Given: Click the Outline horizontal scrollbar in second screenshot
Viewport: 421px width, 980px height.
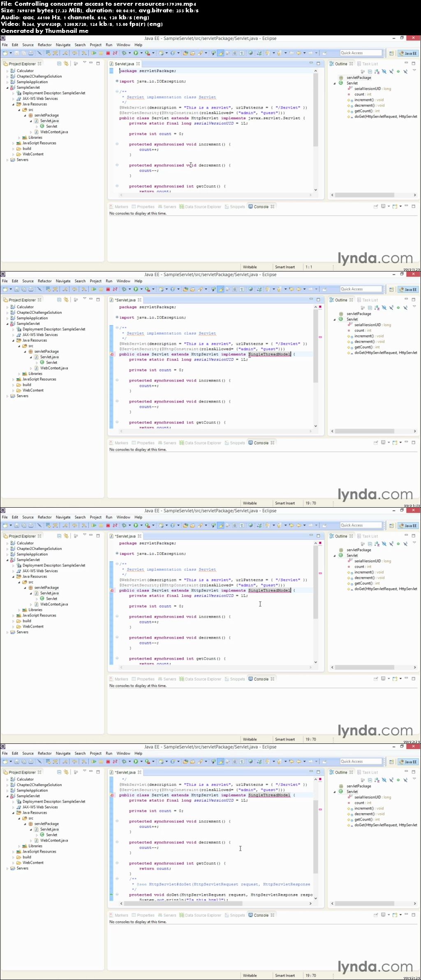Looking at the screenshot, I should pyautogui.click(x=364, y=431).
